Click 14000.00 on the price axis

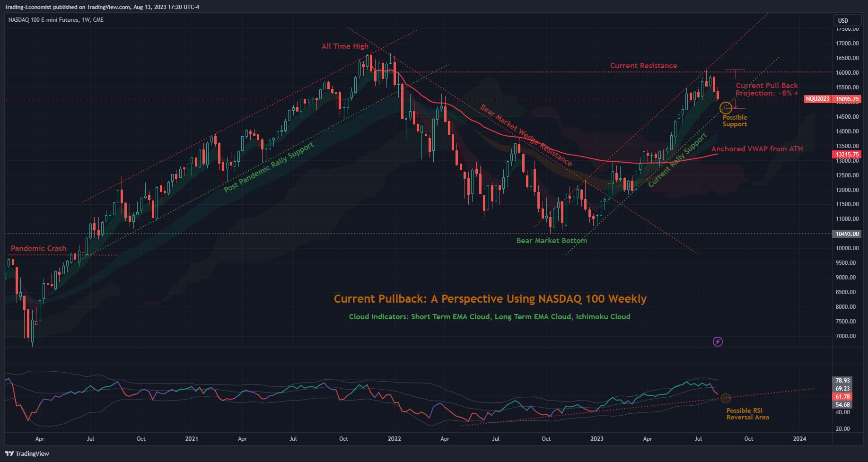[x=847, y=131]
